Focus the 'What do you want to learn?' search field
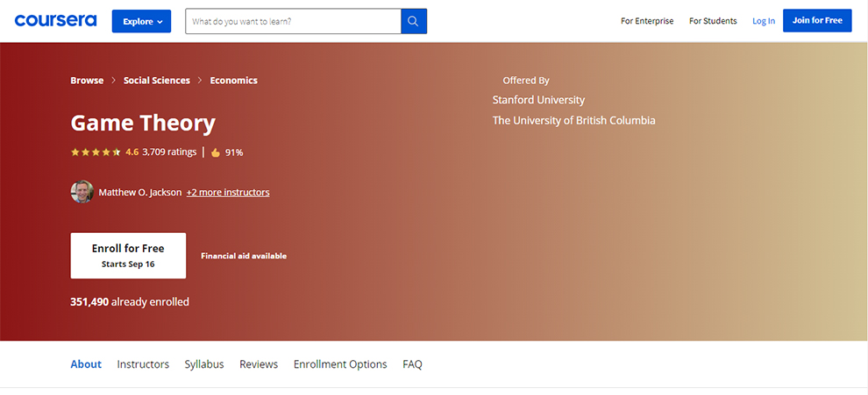868x395 pixels. pos(293,21)
